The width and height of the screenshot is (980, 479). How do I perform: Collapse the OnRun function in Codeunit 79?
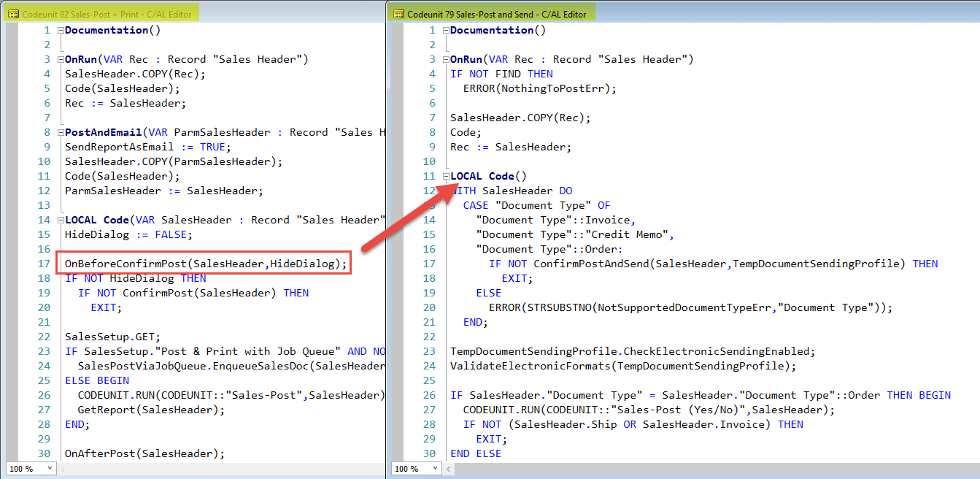445,58
